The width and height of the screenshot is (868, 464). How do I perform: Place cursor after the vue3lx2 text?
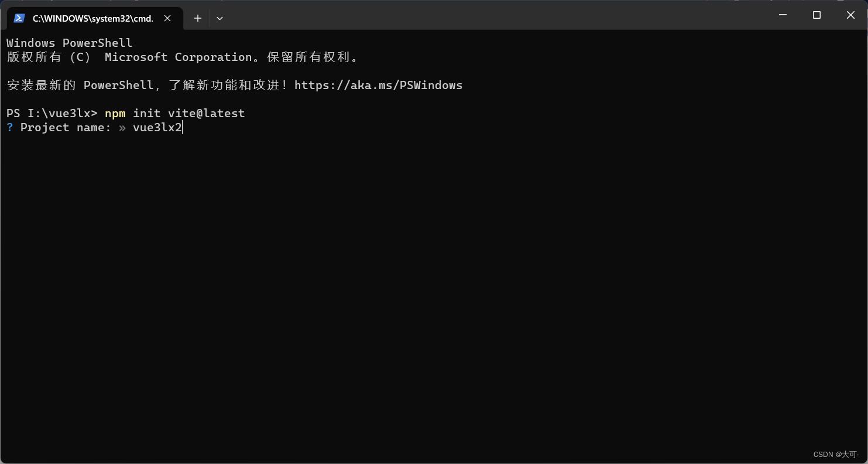click(182, 127)
